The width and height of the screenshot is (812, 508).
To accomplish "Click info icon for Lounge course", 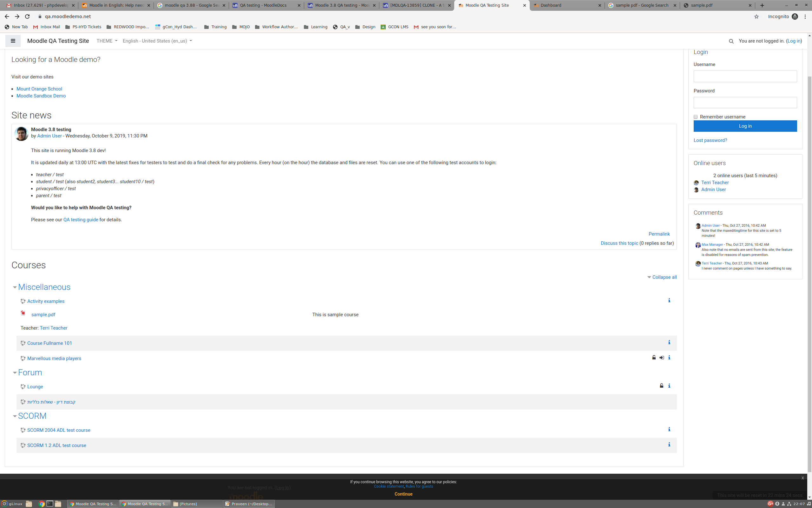I will coord(669,386).
